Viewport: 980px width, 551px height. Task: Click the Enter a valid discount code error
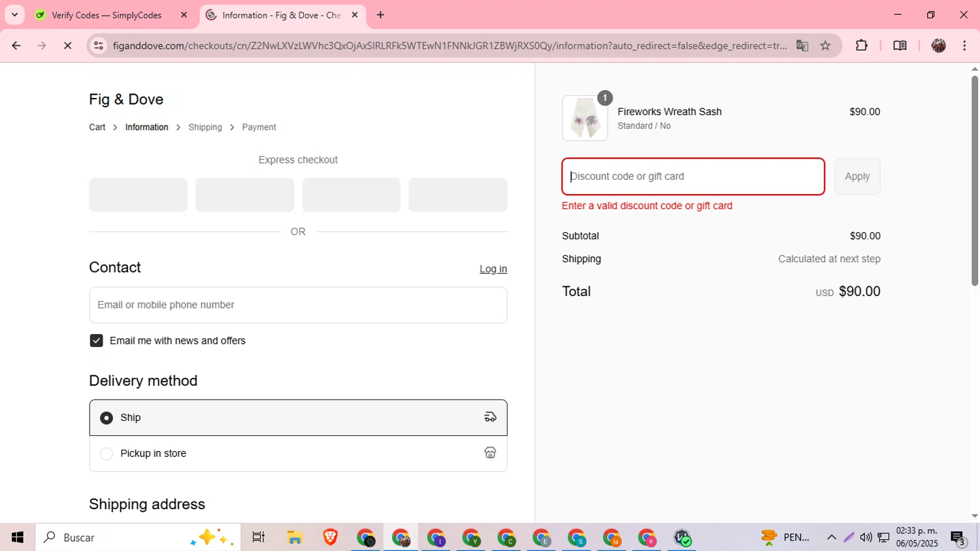(x=647, y=206)
